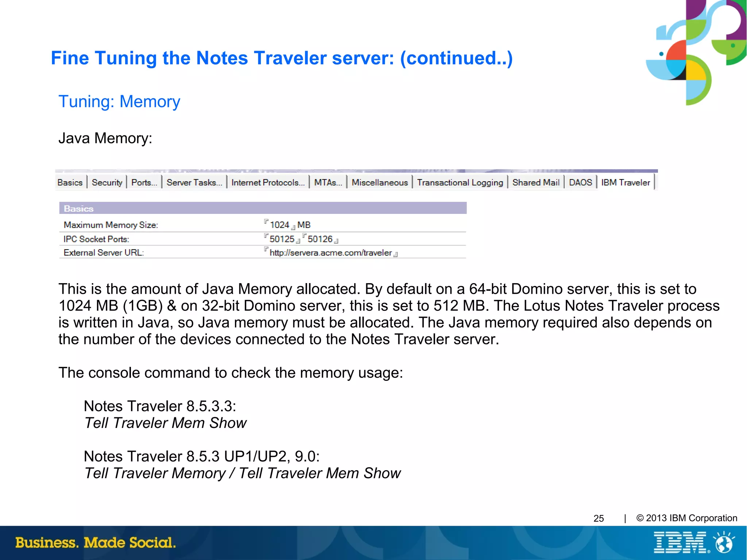The width and height of the screenshot is (747, 560).
Task: Click the Business. Made Social. banner text
Action: coord(96,542)
